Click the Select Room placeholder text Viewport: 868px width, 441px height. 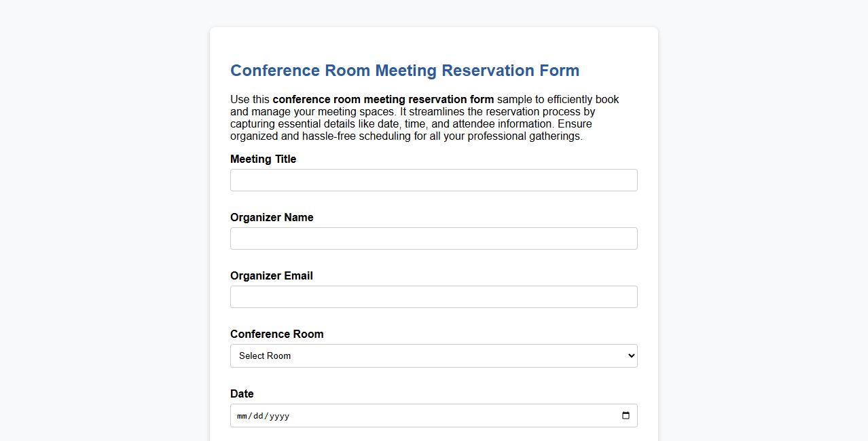(265, 355)
